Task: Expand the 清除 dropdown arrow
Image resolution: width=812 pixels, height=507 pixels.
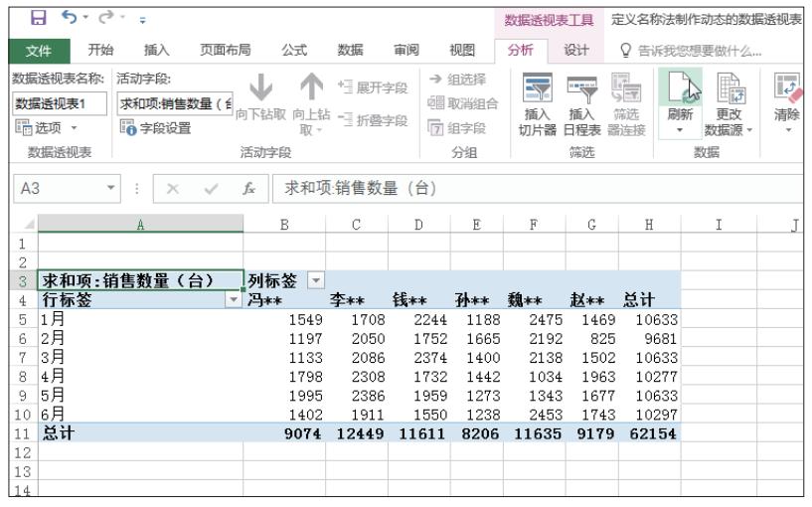Action: coord(788,130)
